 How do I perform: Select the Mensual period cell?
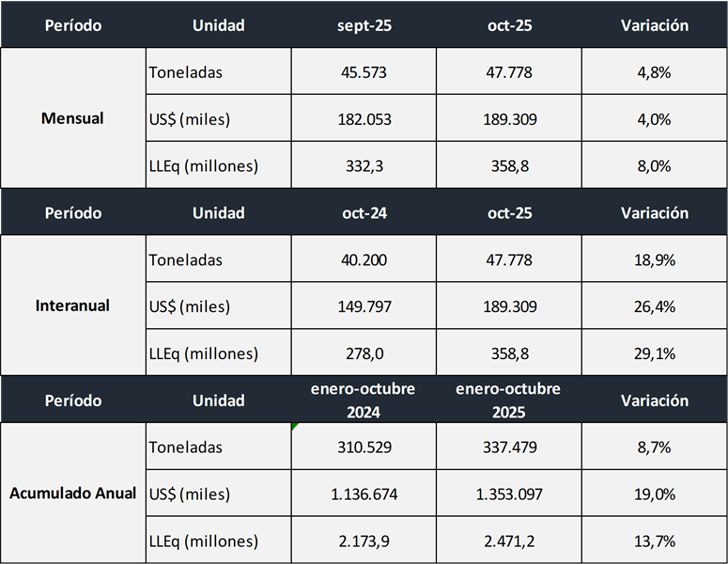72,118
